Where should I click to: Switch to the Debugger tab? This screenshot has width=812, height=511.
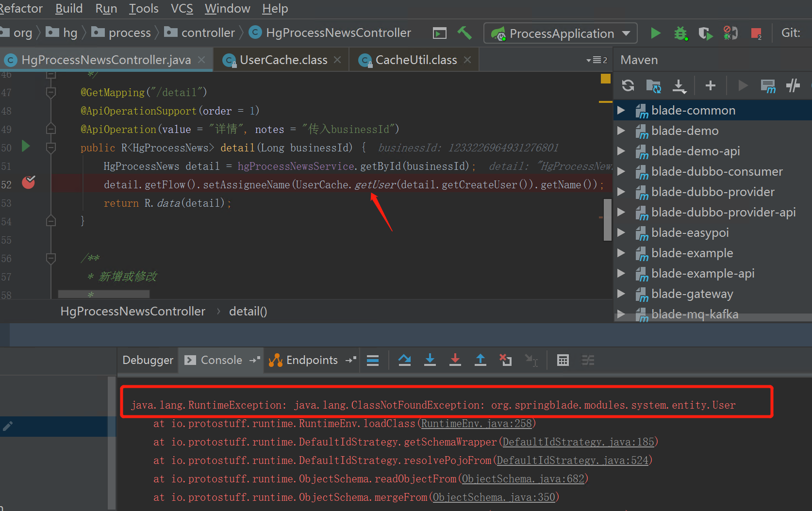pos(148,360)
